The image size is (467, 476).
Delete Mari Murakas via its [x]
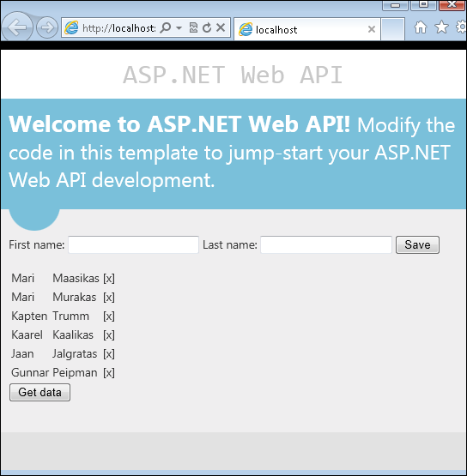tap(109, 298)
